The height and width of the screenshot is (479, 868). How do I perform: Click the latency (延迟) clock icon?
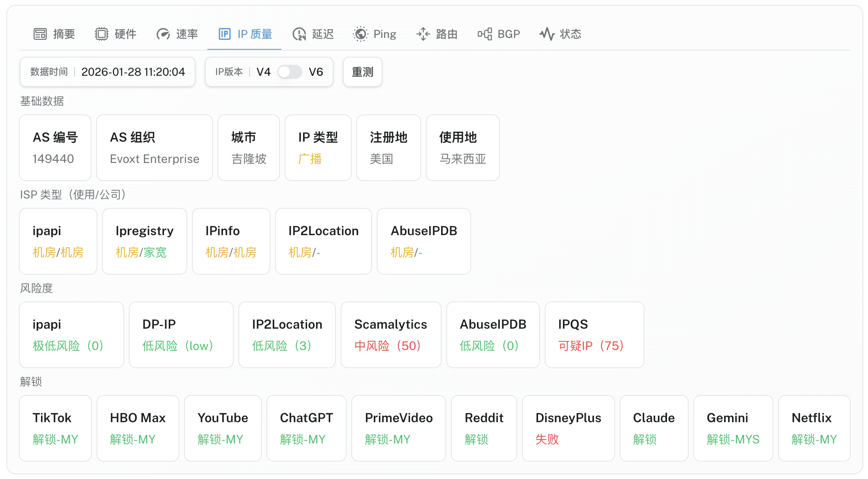point(299,34)
